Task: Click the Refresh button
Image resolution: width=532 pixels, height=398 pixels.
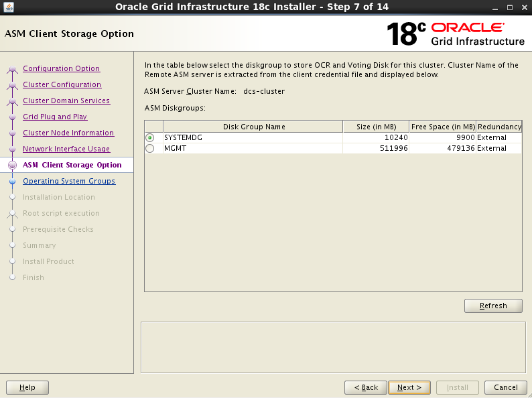Action: (493, 306)
